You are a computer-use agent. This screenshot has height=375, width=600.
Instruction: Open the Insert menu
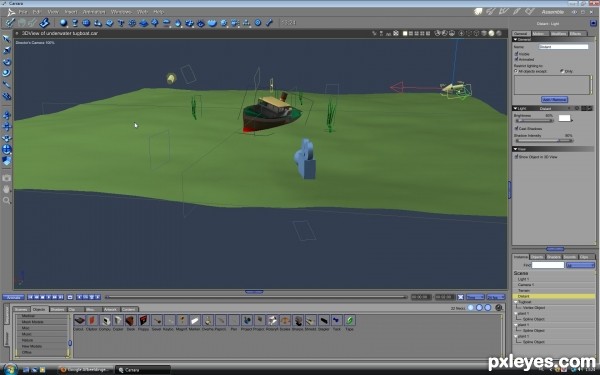(x=71, y=12)
